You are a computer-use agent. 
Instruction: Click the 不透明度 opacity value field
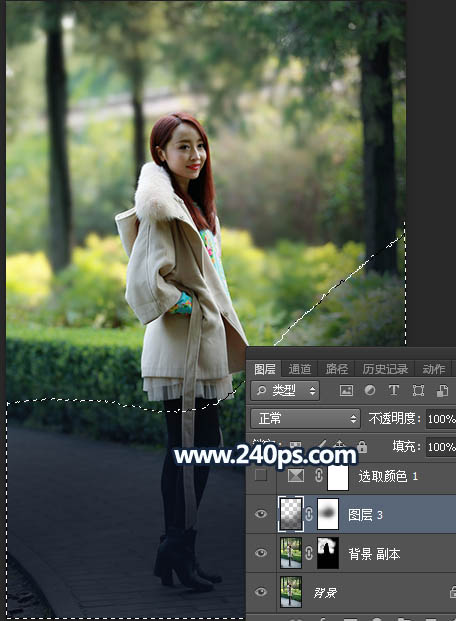[441, 419]
